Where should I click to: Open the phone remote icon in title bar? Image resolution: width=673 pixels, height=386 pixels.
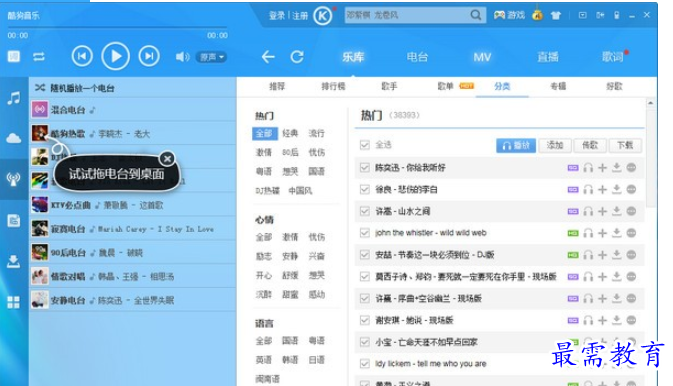(x=617, y=15)
